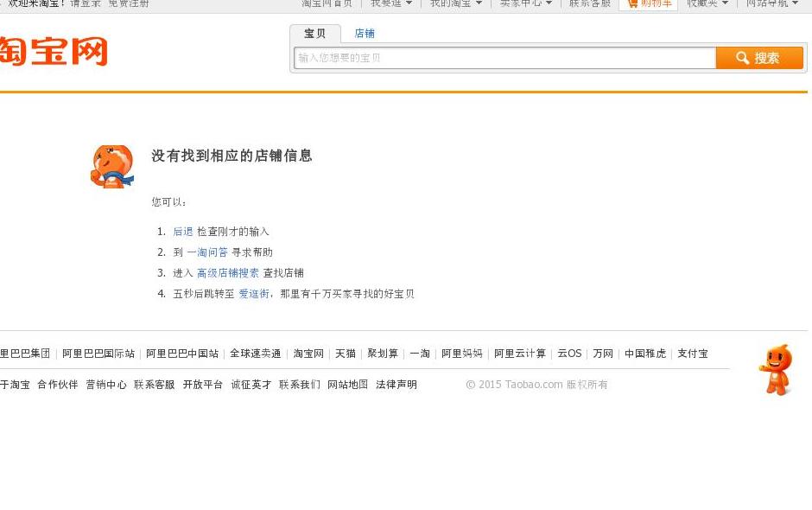Open footer link 法律声明
Image resolution: width=812 pixels, height=510 pixels.
pos(396,385)
